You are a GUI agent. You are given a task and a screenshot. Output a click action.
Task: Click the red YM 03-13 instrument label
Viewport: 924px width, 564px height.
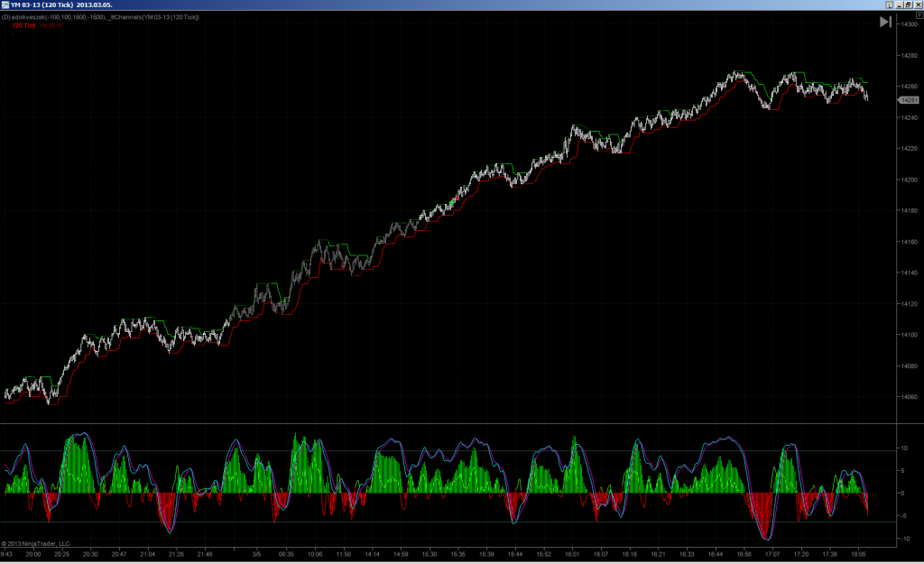pos(51,25)
